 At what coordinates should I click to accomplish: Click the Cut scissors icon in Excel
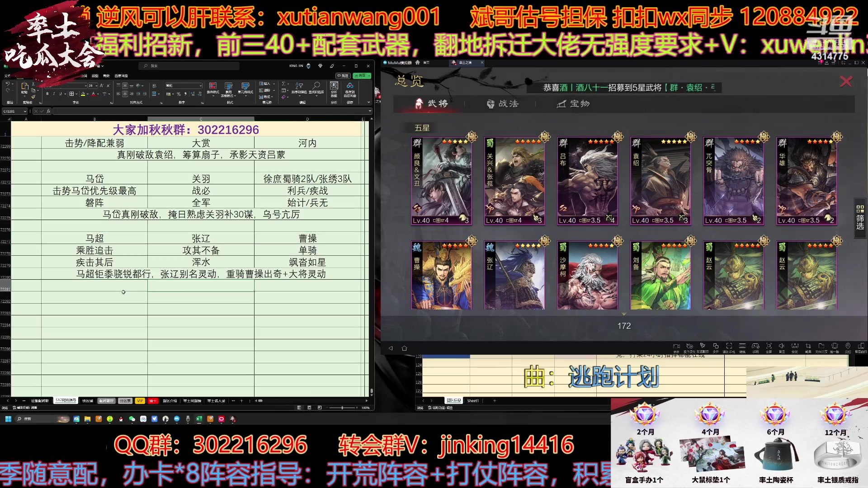[33, 84]
